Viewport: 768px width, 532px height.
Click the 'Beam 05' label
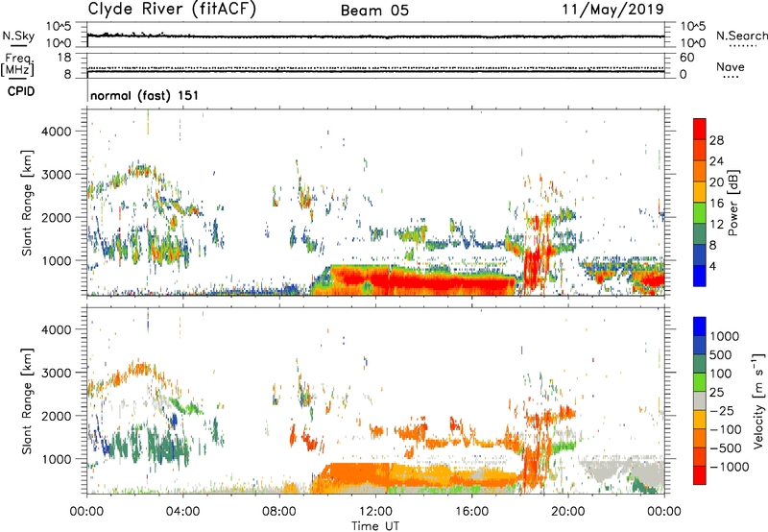pos(374,11)
